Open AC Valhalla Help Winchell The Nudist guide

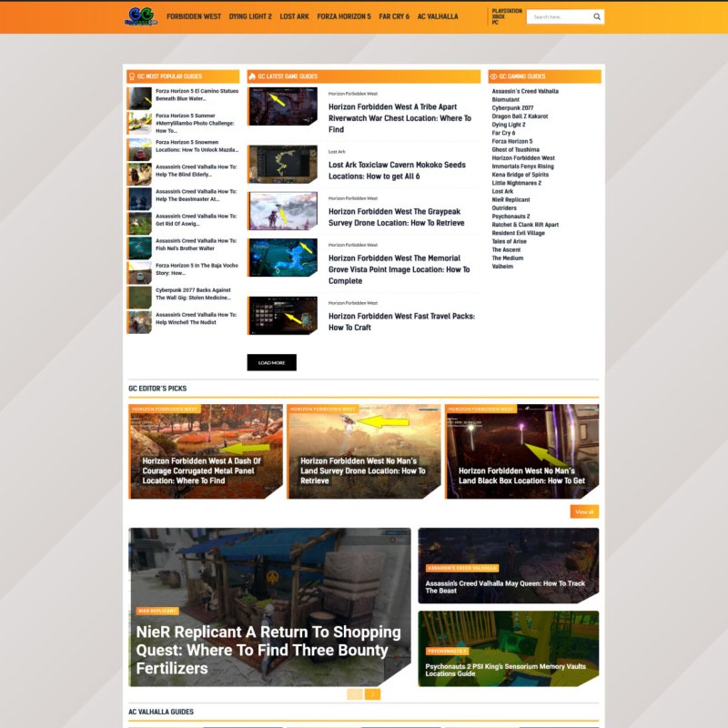[196, 318]
